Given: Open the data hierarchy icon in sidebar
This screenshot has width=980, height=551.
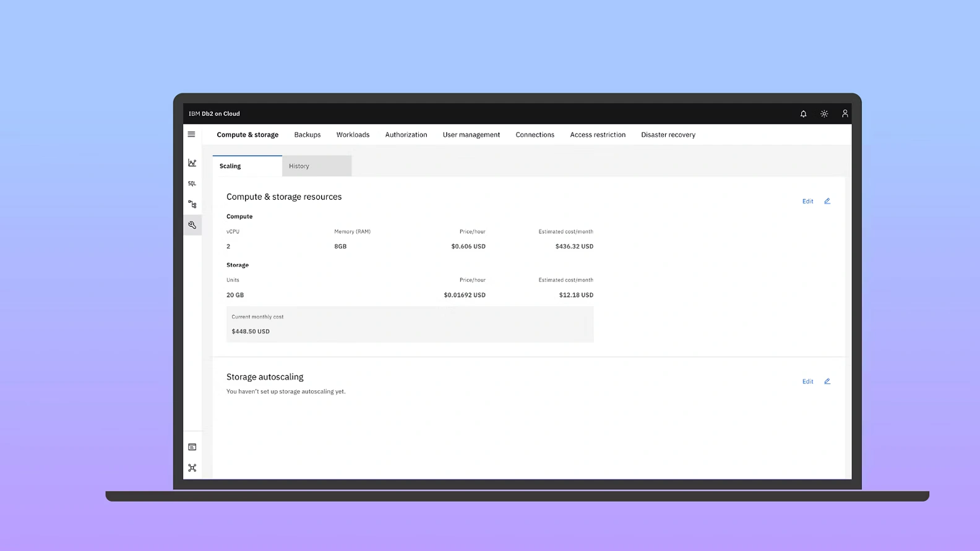Looking at the screenshot, I should [192, 204].
